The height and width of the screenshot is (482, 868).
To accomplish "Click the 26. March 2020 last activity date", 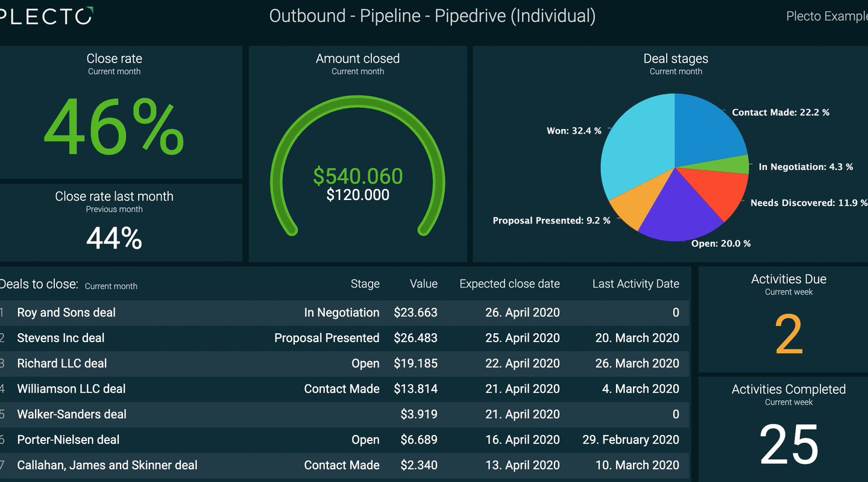I will [x=637, y=363].
